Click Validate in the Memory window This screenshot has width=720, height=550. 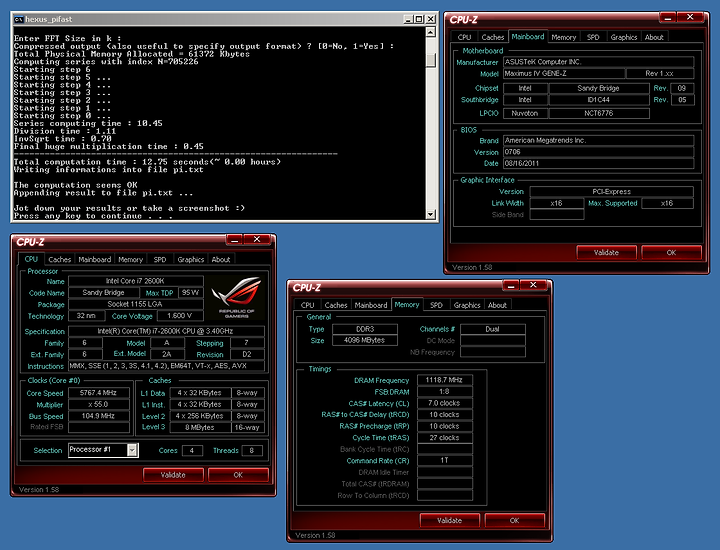click(x=450, y=520)
